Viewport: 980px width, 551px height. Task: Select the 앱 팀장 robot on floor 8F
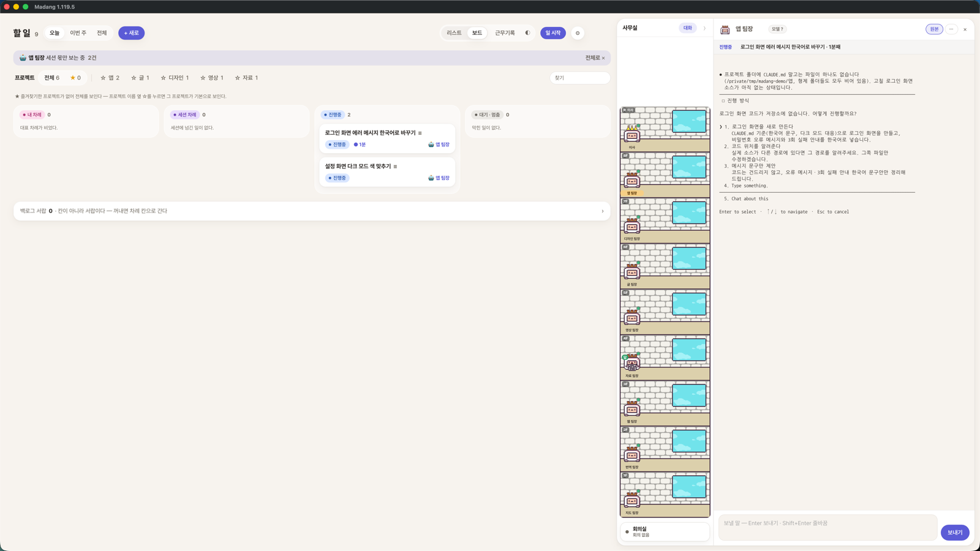[631, 180]
